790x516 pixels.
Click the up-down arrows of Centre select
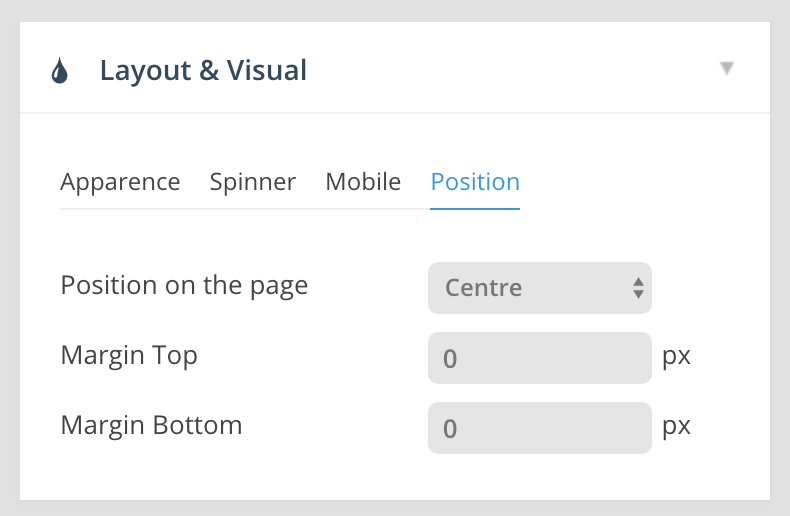(638, 288)
